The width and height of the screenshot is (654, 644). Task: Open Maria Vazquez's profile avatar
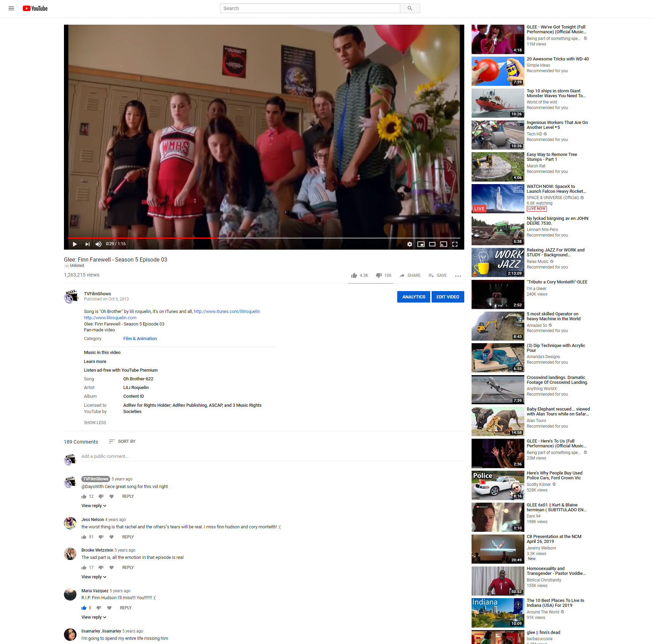[x=70, y=594]
